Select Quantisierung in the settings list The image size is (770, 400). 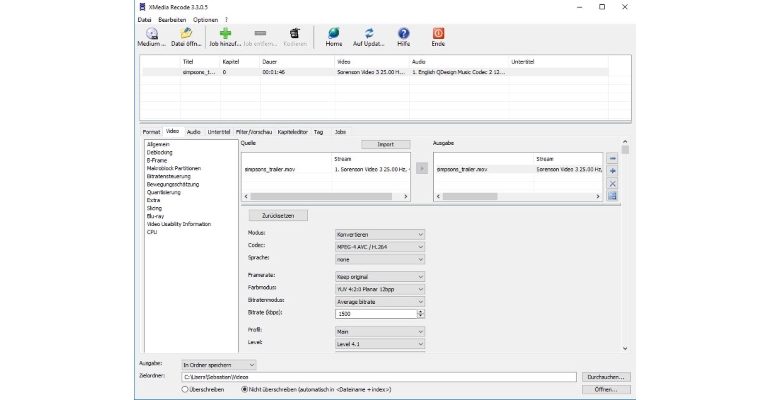point(164,192)
